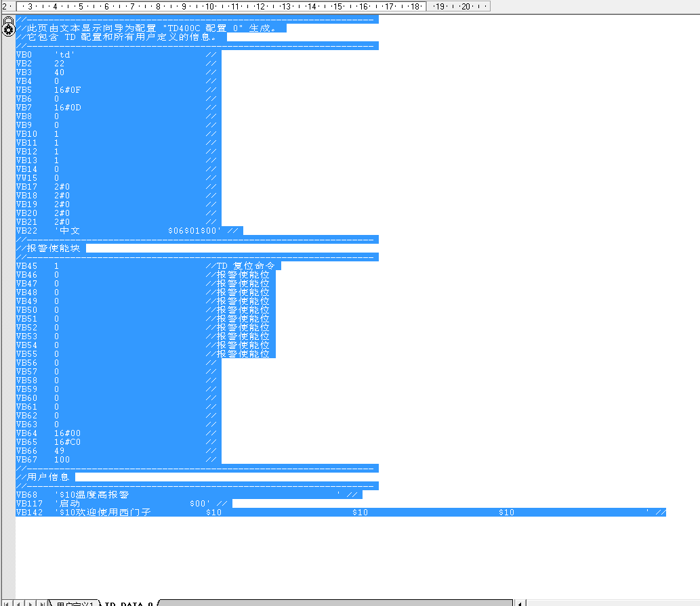This screenshot has width=700, height=606.
Task: Click the VB21 value 2#0
Action: click(62, 222)
